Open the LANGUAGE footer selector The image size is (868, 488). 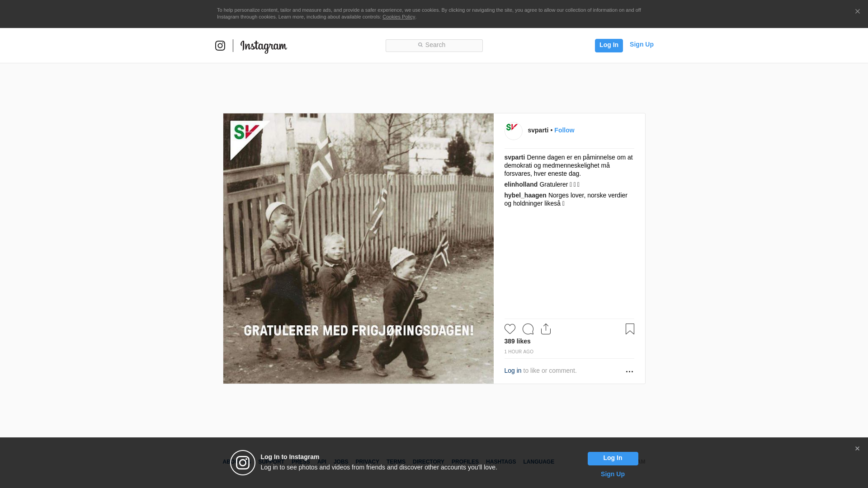coord(539,462)
